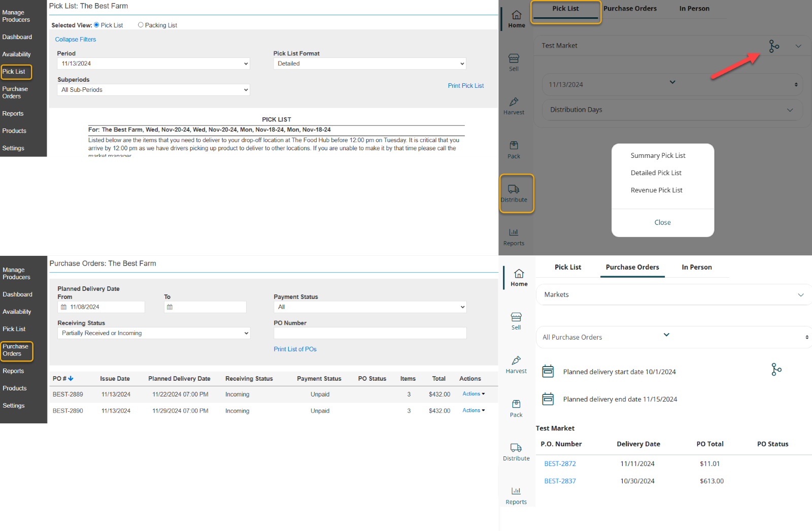Choose Revenue Pick List from popup menu
Image resolution: width=812 pixels, height=531 pixels.
(656, 190)
